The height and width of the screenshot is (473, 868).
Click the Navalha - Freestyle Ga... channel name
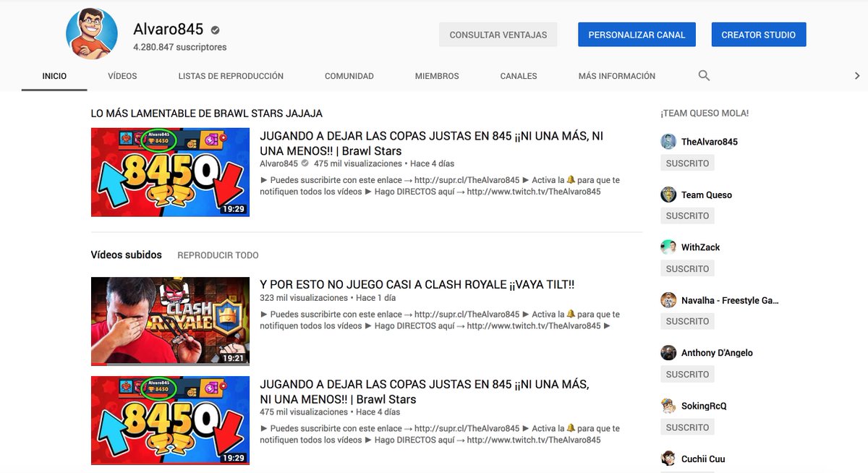730,300
